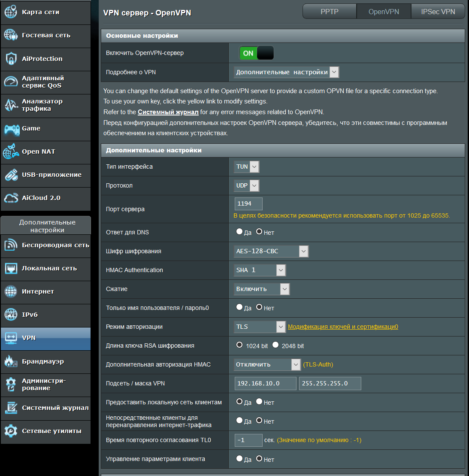Click the VPN subnet 192.168.10.0 field
This screenshot has width=469, height=476.
click(x=265, y=383)
